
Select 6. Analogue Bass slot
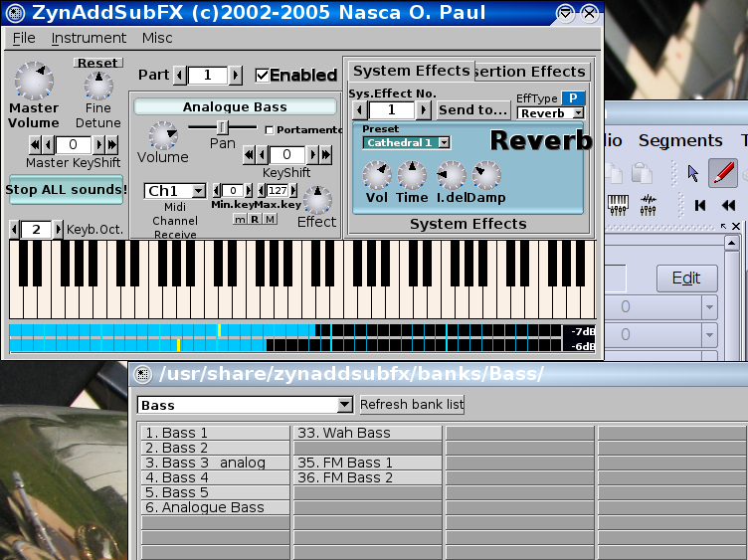pyautogui.click(x=216, y=507)
